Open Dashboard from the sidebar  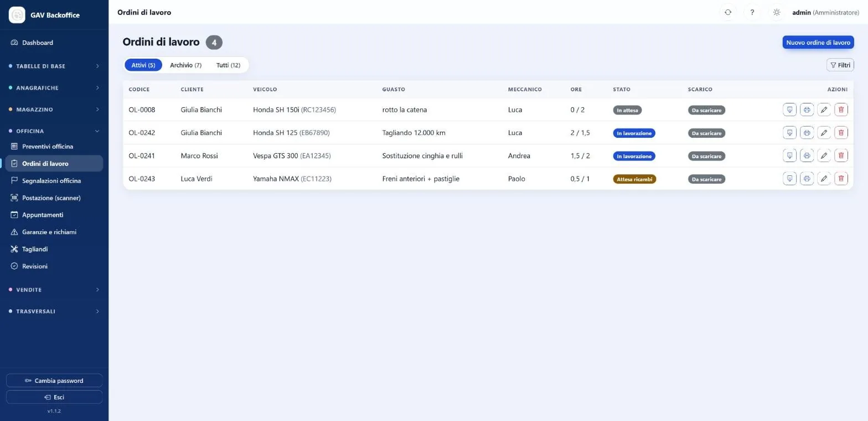[54, 43]
